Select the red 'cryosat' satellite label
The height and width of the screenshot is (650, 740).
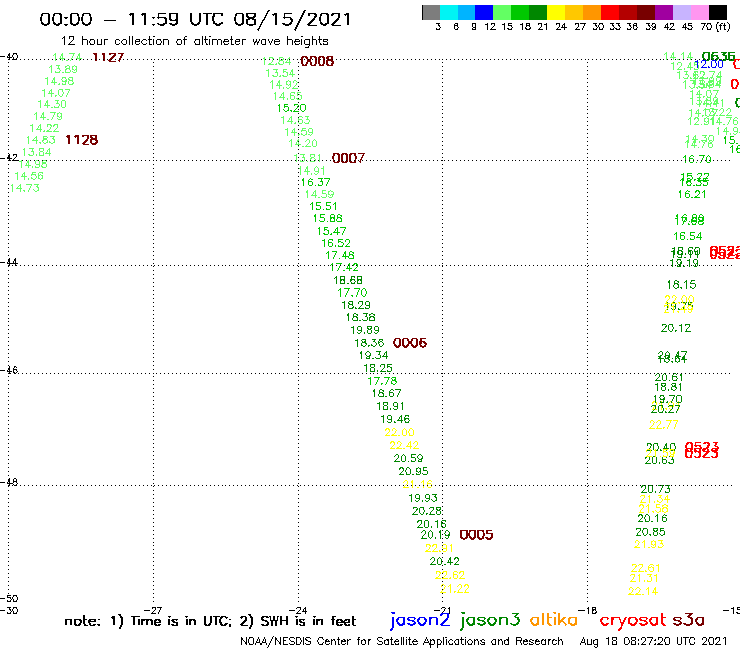(633, 621)
